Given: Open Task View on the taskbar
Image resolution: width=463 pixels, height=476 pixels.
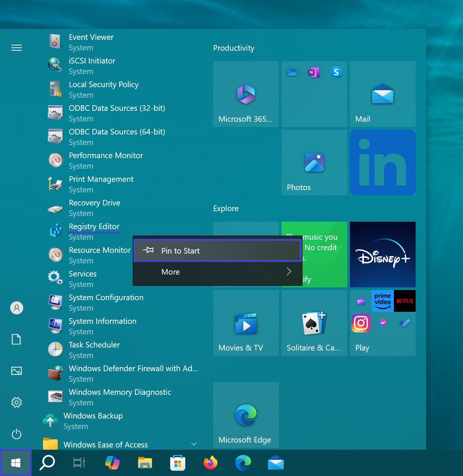Looking at the screenshot, I should click(x=79, y=463).
